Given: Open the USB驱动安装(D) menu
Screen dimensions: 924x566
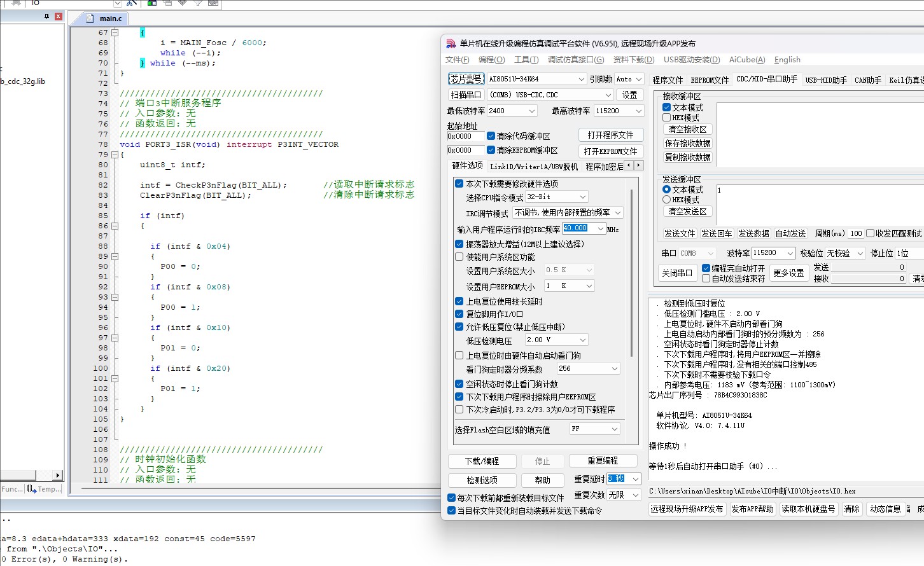Looking at the screenshot, I should [x=692, y=60].
